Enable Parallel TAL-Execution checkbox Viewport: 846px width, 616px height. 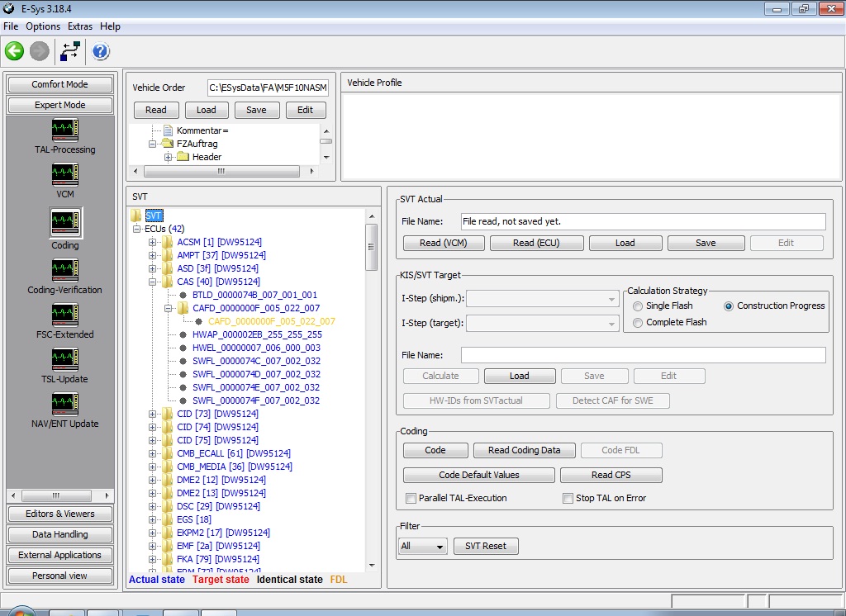[x=411, y=498]
